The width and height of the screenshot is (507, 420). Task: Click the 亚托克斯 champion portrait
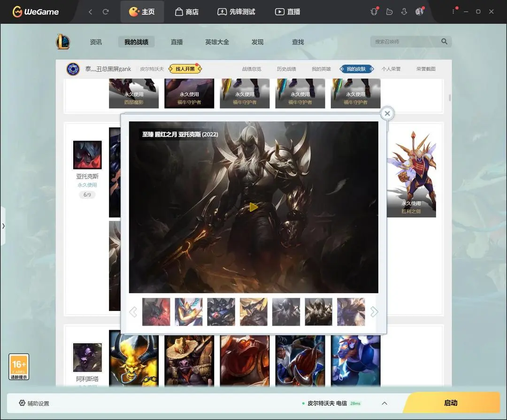click(87, 155)
